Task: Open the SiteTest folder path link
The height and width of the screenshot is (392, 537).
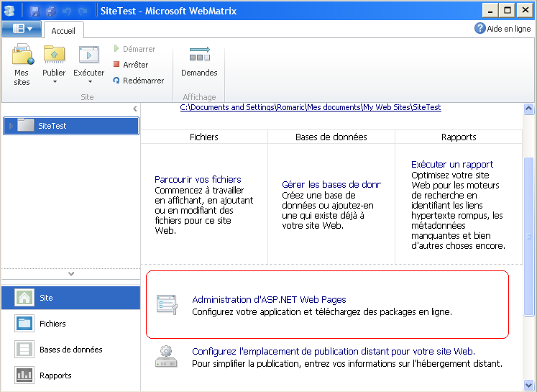Action: (310, 107)
